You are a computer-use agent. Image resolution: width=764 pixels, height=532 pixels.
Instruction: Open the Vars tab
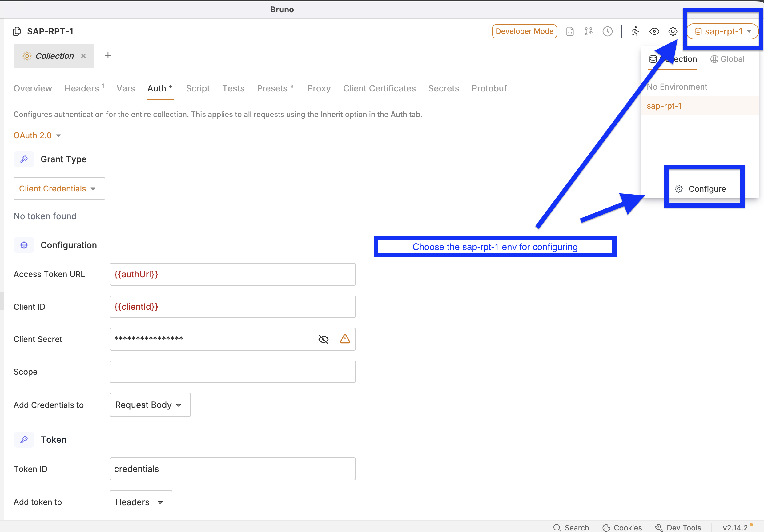tap(126, 88)
